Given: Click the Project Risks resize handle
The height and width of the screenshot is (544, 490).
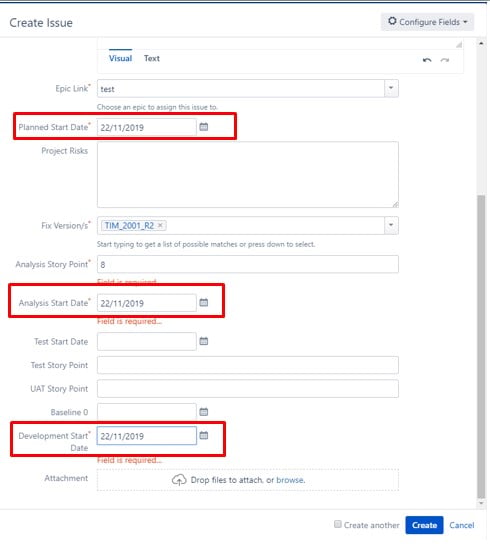Looking at the screenshot, I should (395, 205).
